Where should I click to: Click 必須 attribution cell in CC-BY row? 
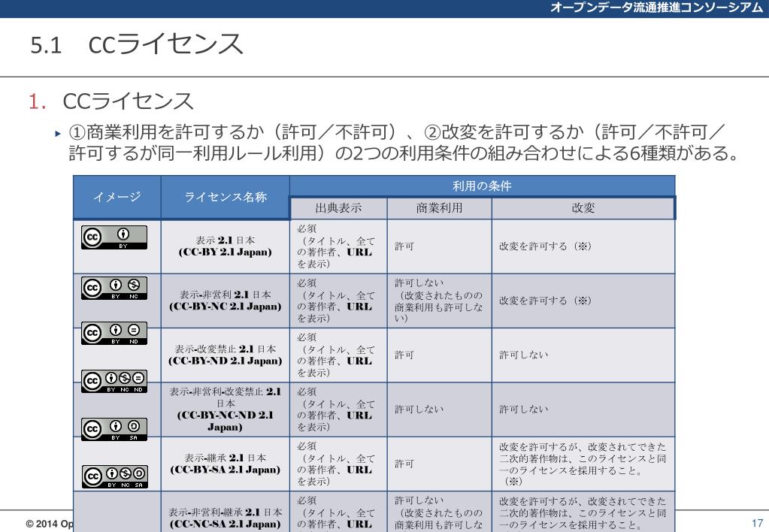pos(338,246)
